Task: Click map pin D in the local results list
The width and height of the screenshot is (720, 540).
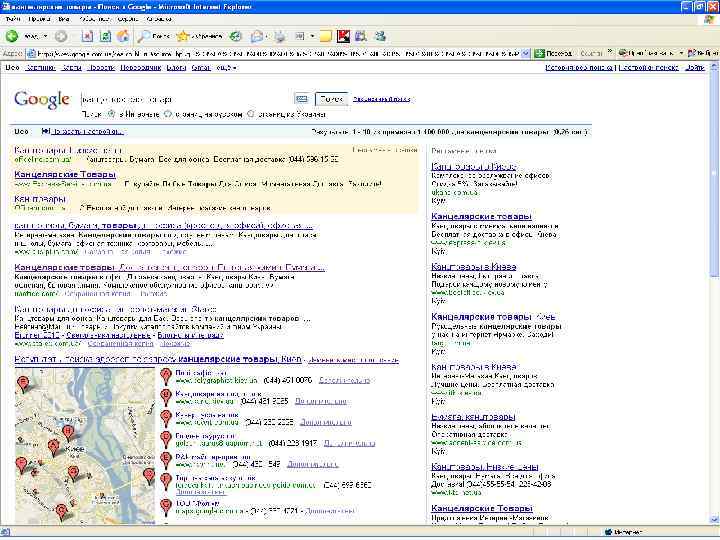Action: (166, 439)
